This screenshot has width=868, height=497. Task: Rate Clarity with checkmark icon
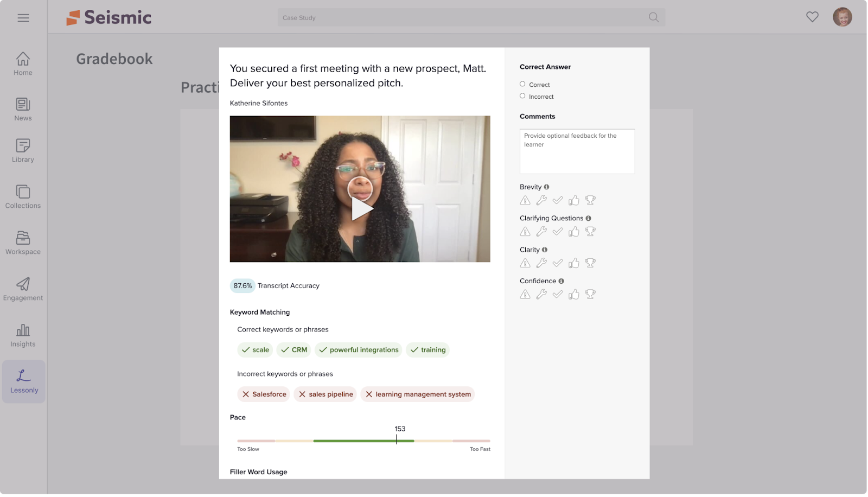click(x=558, y=264)
